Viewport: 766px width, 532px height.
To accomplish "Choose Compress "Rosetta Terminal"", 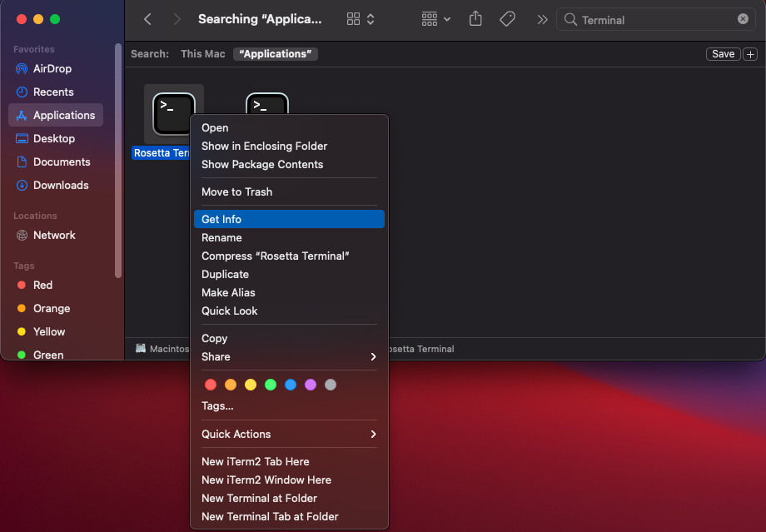I will tap(289, 256).
